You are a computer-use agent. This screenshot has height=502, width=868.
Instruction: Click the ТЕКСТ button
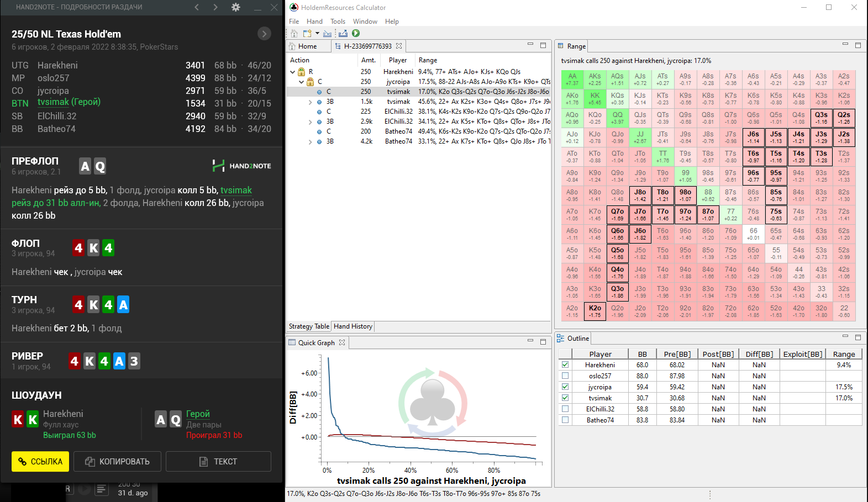click(218, 461)
